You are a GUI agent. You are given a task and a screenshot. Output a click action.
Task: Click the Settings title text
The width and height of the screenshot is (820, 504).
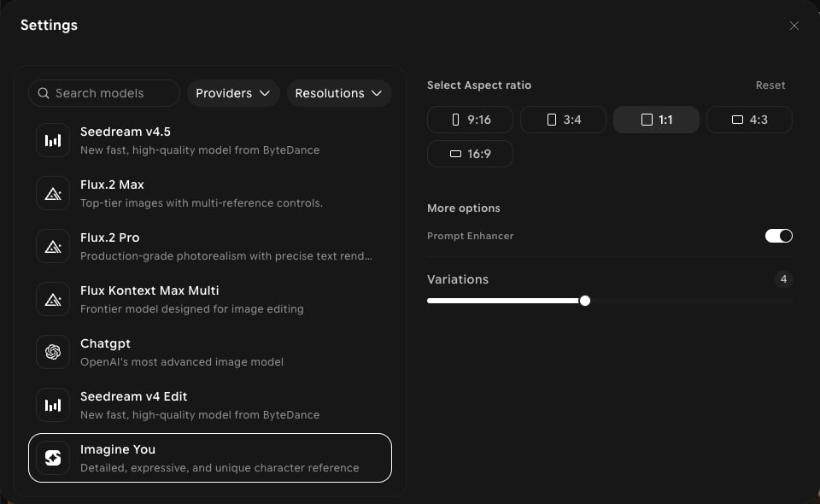[x=49, y=25]
